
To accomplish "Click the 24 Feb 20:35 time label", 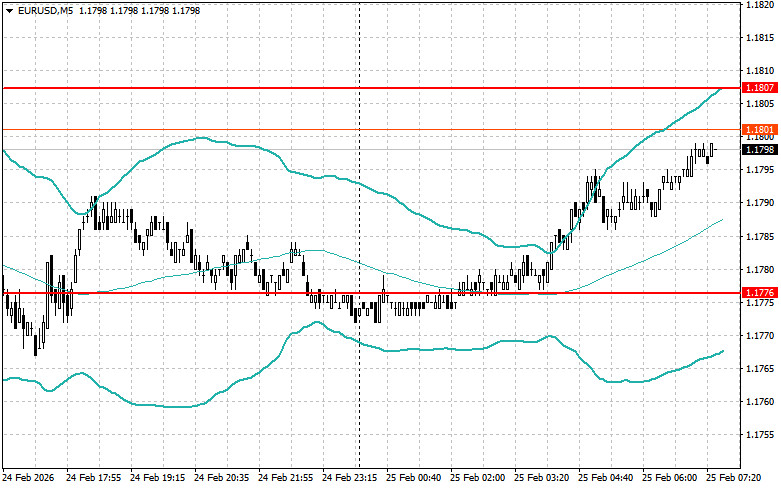I will click(x=221, y=478).
